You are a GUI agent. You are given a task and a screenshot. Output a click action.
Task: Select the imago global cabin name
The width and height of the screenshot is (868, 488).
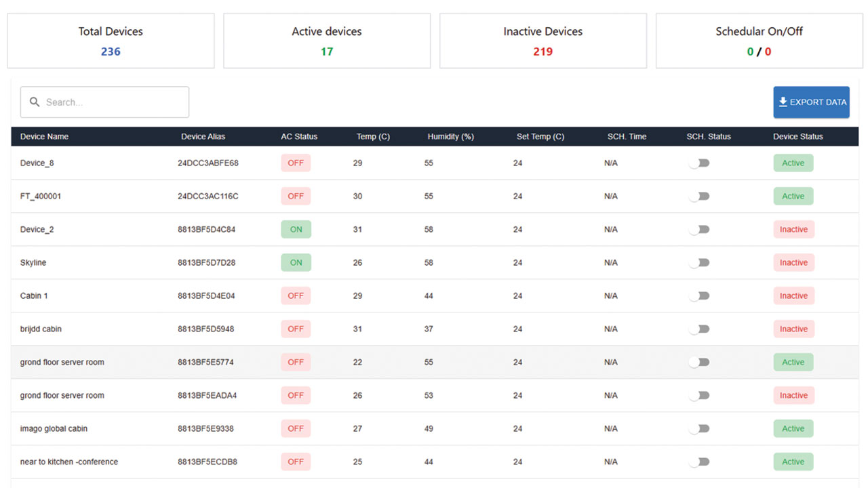pyautogui.click(x=54, y=429)
